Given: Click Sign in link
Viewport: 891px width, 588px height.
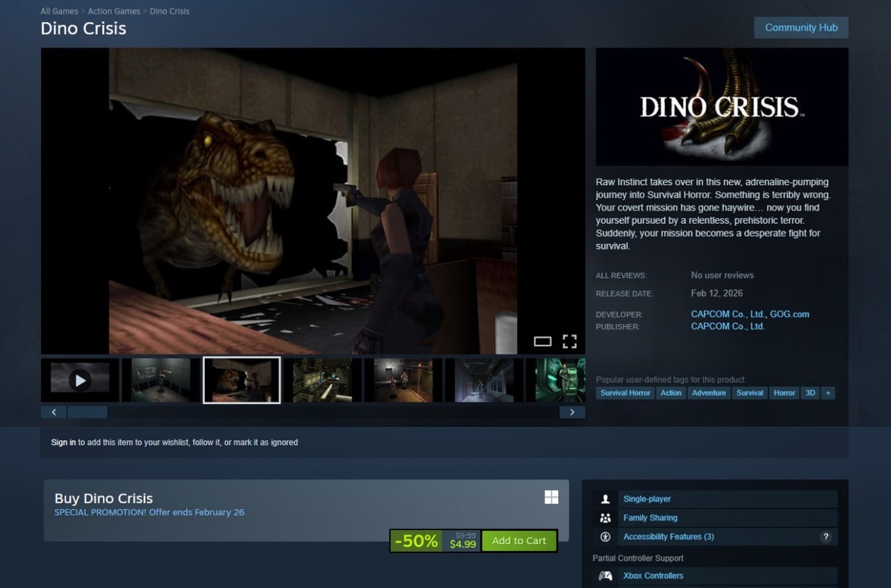Looking at the screenshot, I should point(63,442).
